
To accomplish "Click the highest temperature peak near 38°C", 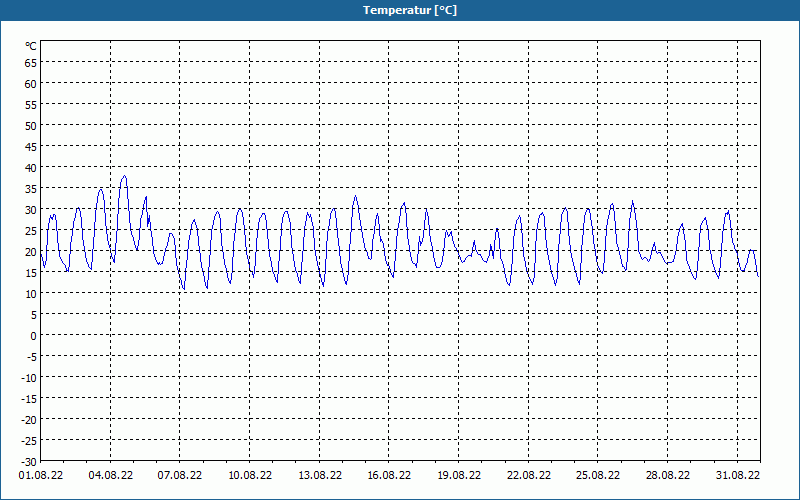I will [x=124, y=177].
